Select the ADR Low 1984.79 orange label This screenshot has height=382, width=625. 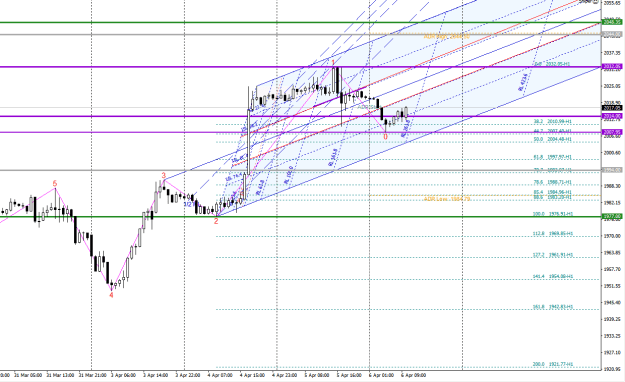coord(447,199)
